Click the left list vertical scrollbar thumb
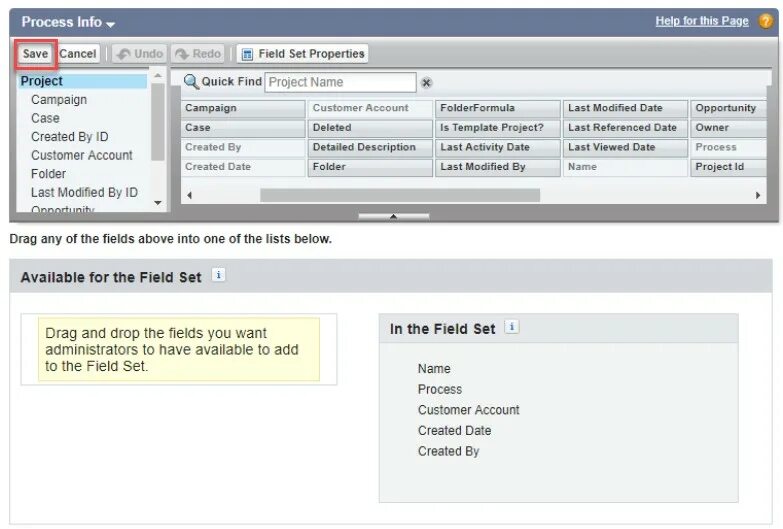Viewport: 783px width, 529px height. tap(158, 122)
